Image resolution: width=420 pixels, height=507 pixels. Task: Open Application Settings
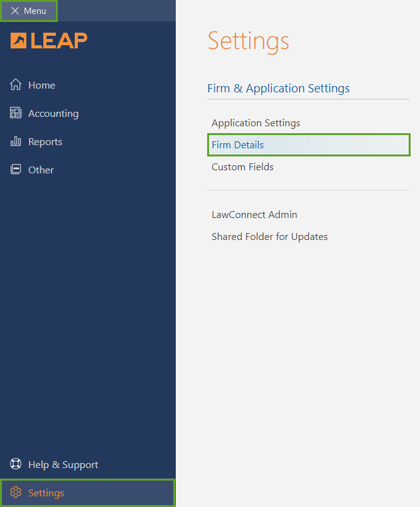pyautogui.click(x=256, y=123)
